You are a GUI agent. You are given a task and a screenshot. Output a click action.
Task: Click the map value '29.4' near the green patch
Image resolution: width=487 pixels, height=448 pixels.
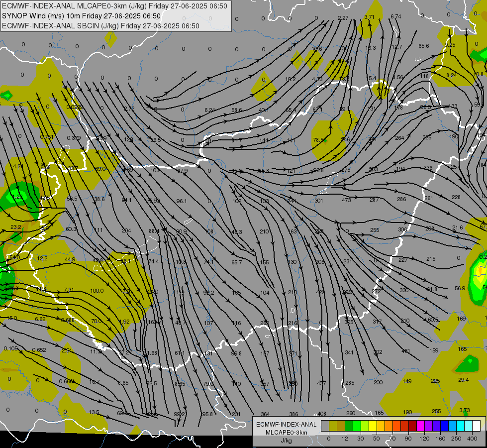464,380
